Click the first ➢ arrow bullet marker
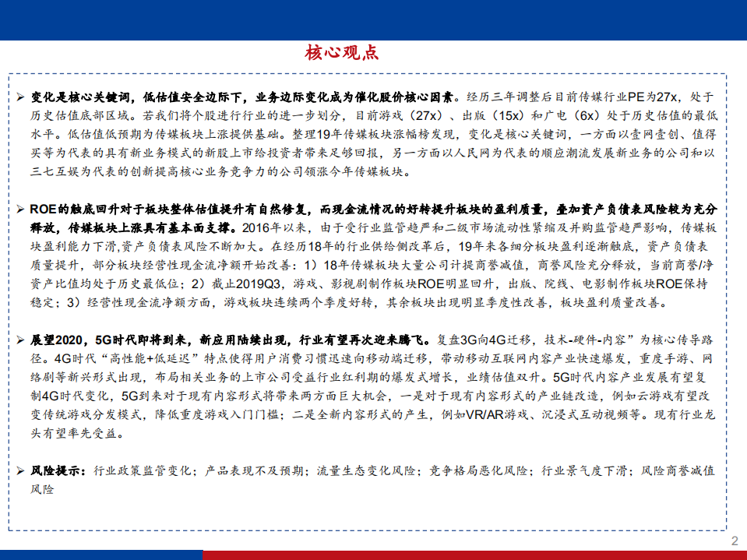Screen dimensions: 747x560 (x=19, y=97)
